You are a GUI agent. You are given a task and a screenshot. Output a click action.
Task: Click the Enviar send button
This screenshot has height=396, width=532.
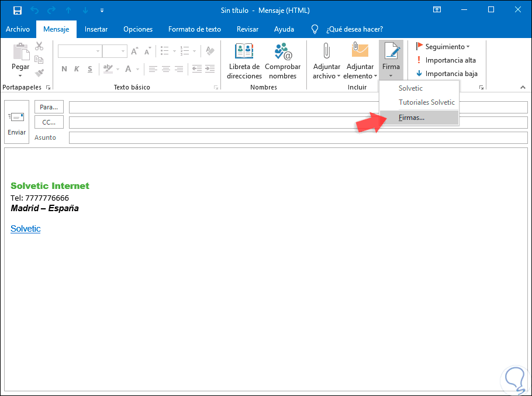(x=16, y=123)
